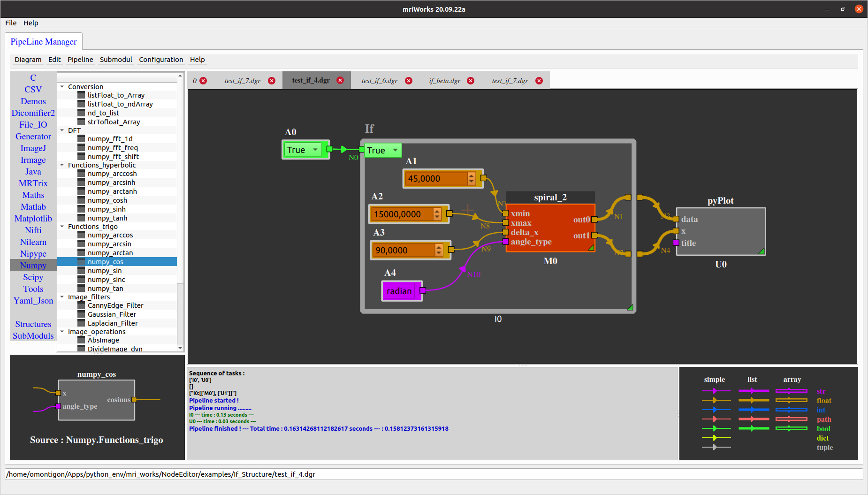Screen dimensions: 868x495
Task: Open the File menu
Action: click(x=11, y=23)
